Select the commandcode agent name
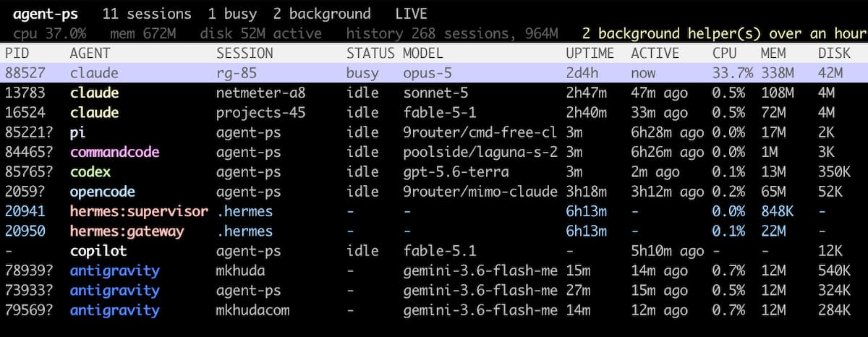868x337 pixels. (x=114, y=152)
